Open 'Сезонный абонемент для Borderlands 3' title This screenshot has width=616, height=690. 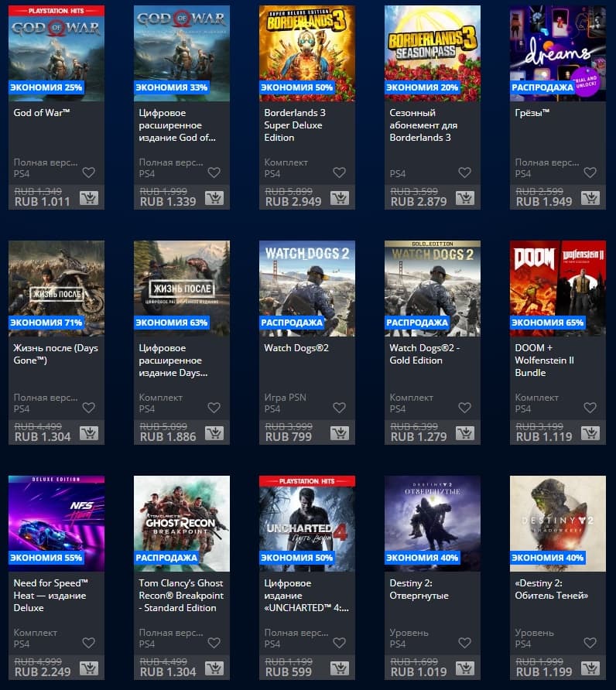(423, 125)
